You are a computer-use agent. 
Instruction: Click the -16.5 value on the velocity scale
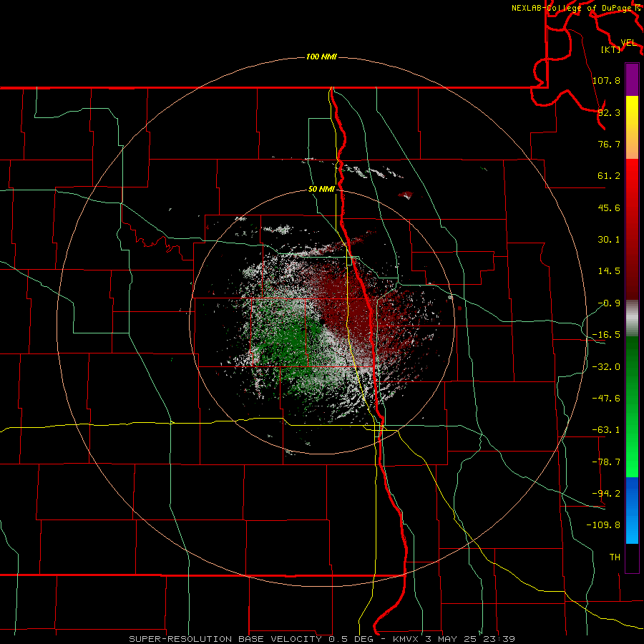(x=606, y=335)
